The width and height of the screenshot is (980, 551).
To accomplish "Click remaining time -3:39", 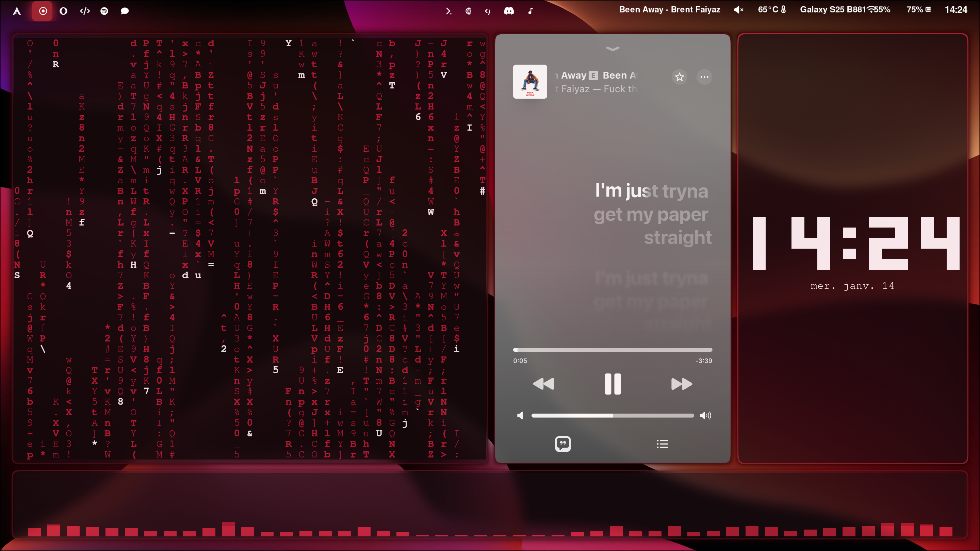I will coord(703,361).
